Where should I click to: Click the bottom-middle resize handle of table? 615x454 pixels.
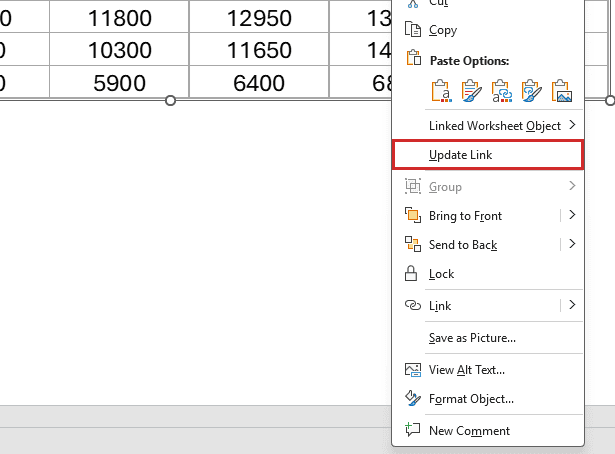point(170,101)
